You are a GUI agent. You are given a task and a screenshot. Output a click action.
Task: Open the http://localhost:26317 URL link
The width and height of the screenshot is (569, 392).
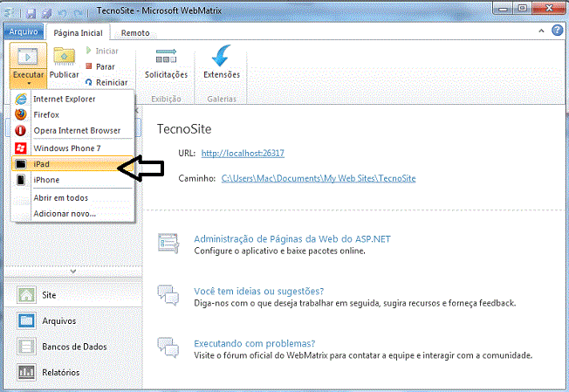(x=243, y=153)
